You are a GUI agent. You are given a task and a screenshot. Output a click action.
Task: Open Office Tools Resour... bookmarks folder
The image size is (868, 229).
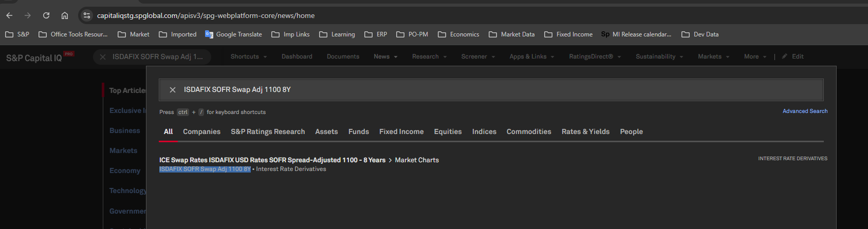click(73, 34)
